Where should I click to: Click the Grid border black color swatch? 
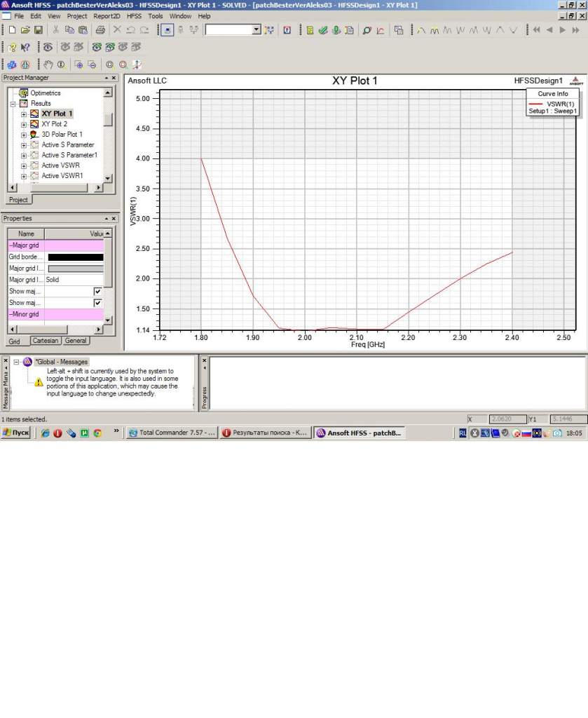75,257
